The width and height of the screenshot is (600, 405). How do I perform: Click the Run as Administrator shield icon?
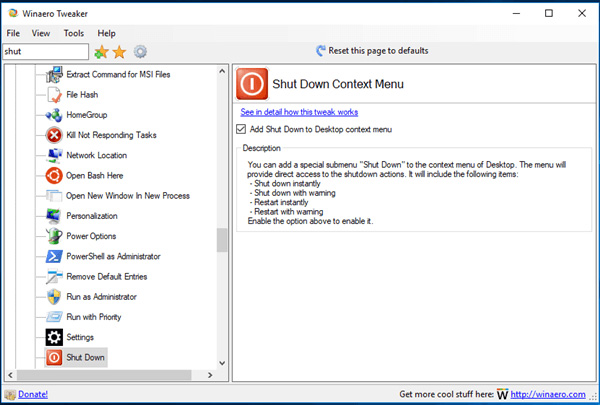pos(54,296)
